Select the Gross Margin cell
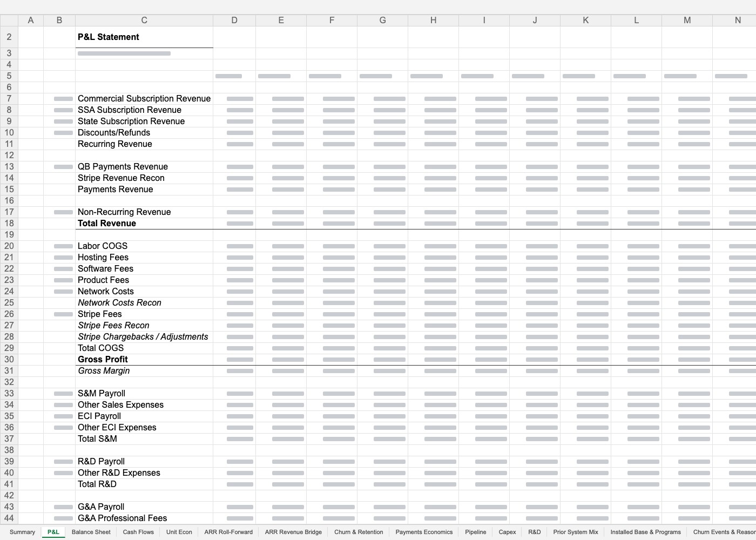 (144, 371)
